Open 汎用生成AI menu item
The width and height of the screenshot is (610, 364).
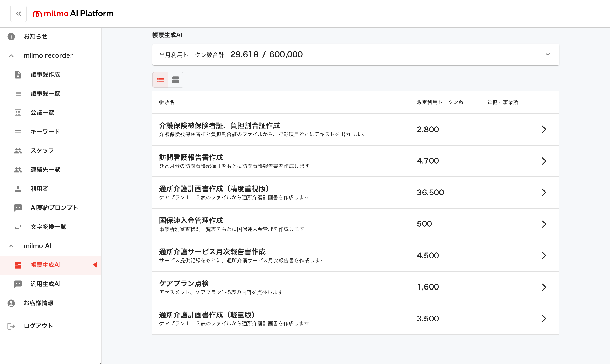point(45,284)
